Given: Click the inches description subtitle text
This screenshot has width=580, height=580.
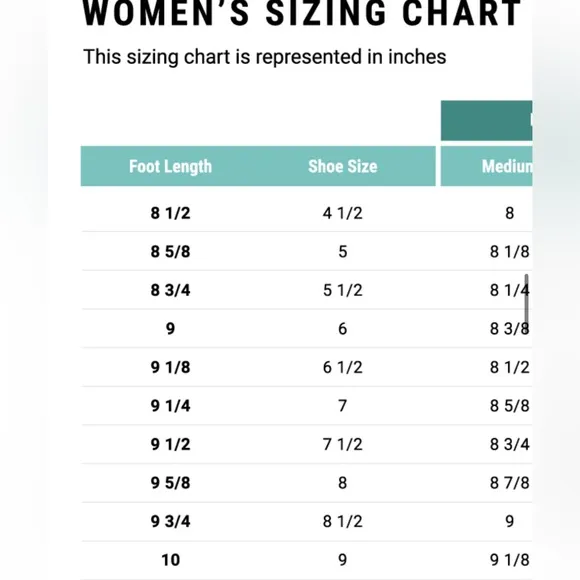Looking at the screenshot, I should click(265, 57).
